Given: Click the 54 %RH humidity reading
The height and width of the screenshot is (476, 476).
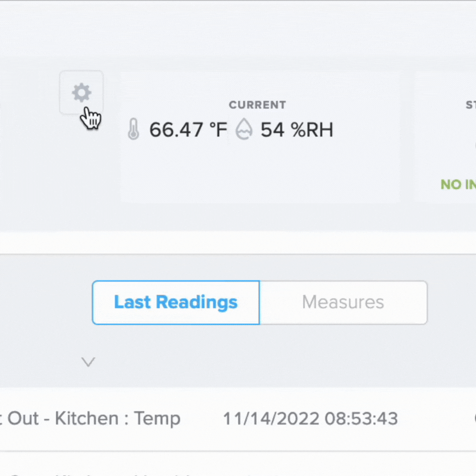Looking at the screenshot, I should (297, 130).
